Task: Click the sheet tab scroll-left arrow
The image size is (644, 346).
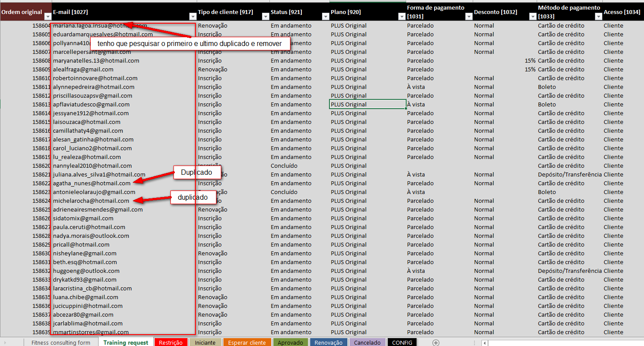Action: (x=5, y=342)
